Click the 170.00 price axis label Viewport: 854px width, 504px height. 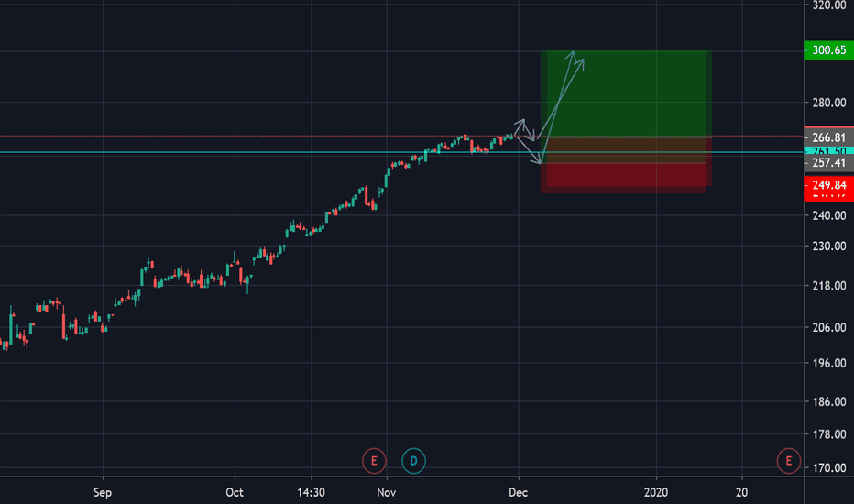coord(829,467)
